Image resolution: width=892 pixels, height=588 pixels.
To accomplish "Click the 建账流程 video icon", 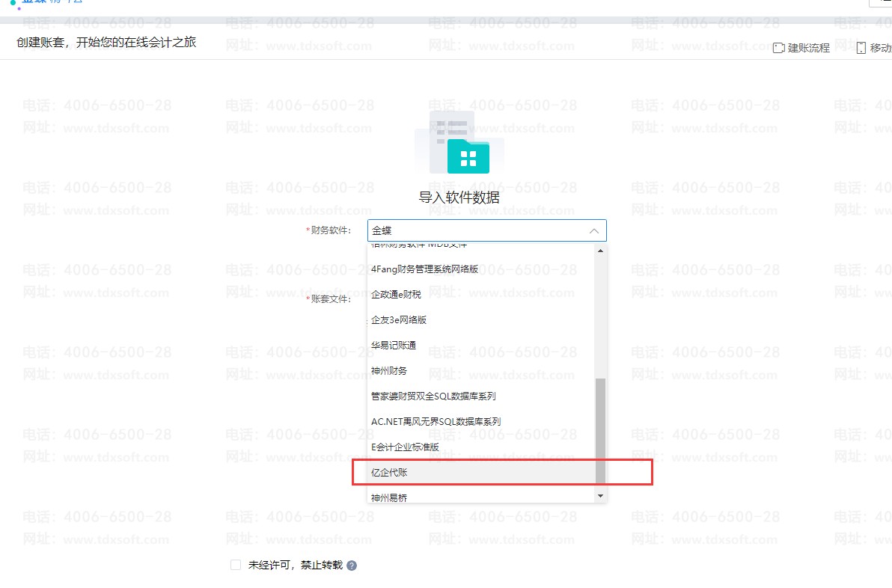I will (x=778, y=48).
